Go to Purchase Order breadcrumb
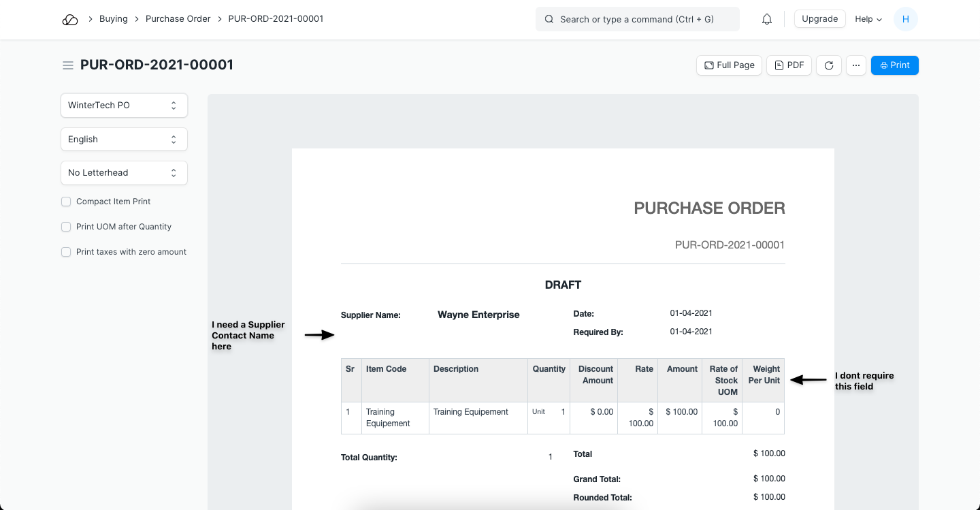The width and height of the screenshot is (980, 510). tap(178, 19)
